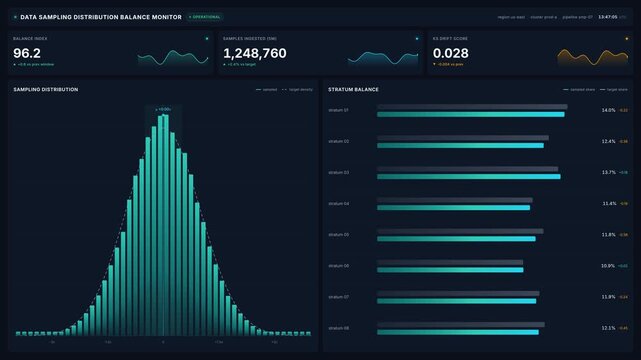The height and width of the screenshot is (360, 641).
Task: Click the Samples Ingested value 1,248,760
Action: 255,53
